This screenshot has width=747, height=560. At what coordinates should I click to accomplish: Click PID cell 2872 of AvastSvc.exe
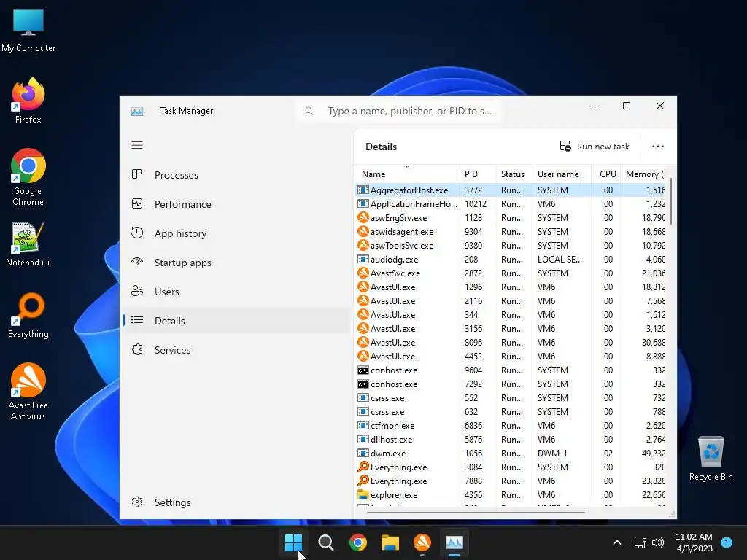coord(473,273)
